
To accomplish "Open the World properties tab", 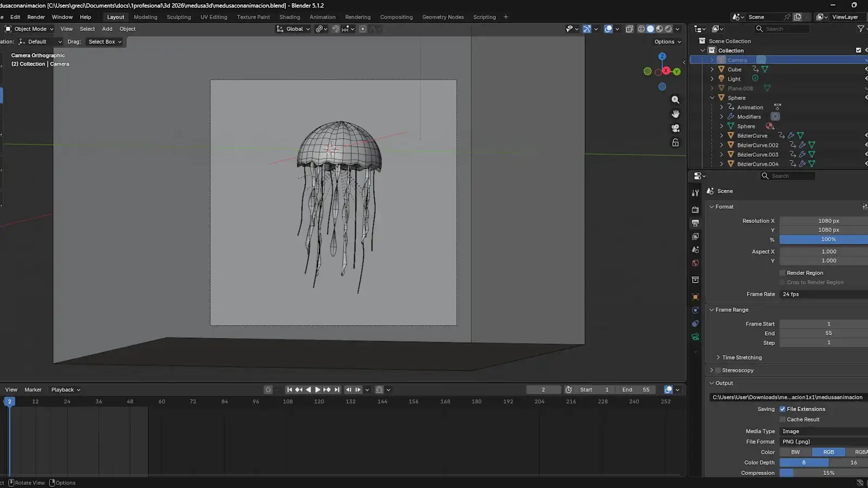I will pos(695,264).
